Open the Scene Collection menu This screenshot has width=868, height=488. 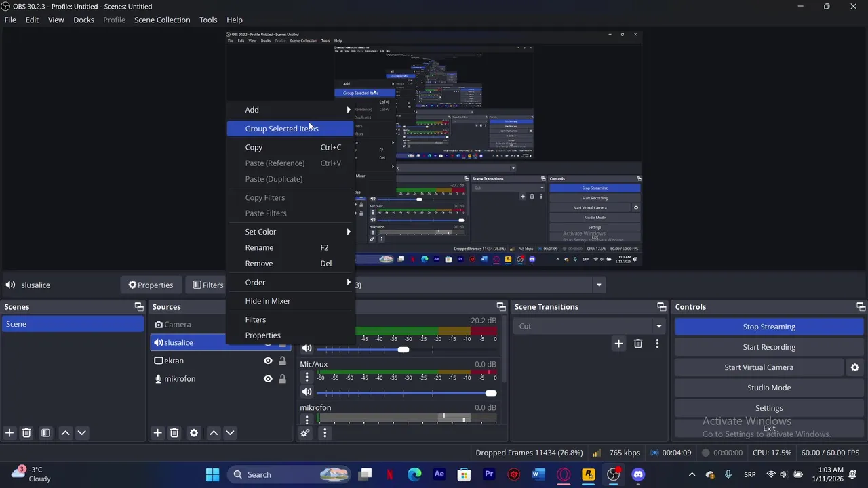(162, 20)
